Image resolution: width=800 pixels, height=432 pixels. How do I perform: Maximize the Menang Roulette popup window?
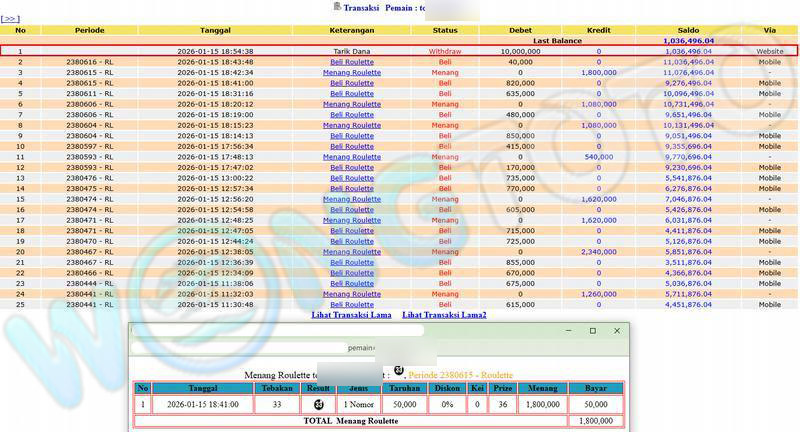(x=591, y=331)
